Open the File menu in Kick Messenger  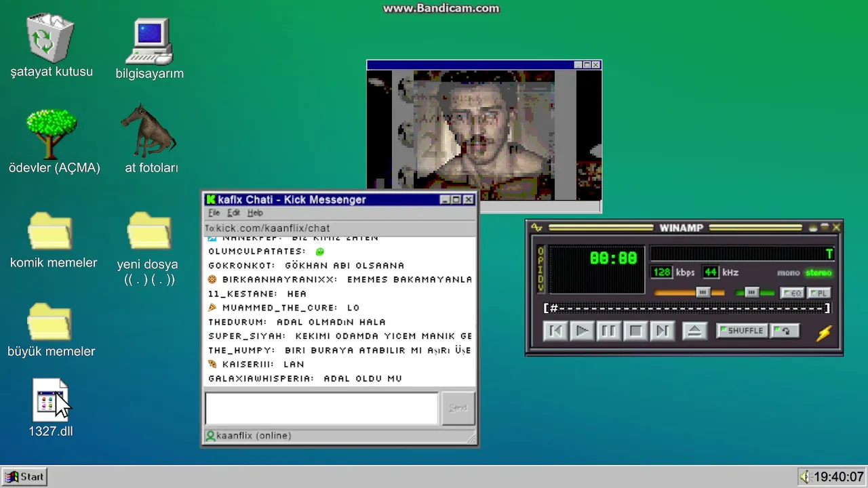[x=214, y=213]
